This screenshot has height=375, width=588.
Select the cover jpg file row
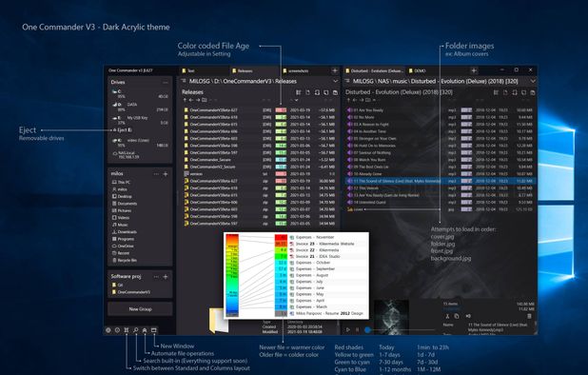441,209
